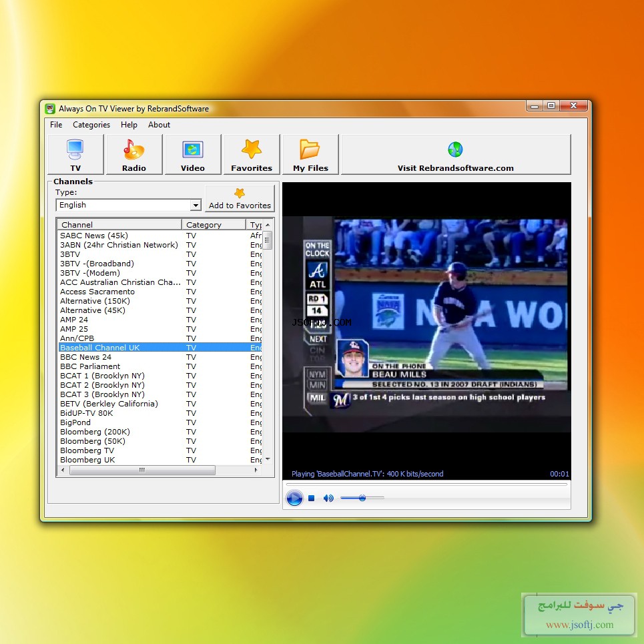Select the SABC News (45k) channel
This screenshot has width=644, height=644.
[159, 236]
